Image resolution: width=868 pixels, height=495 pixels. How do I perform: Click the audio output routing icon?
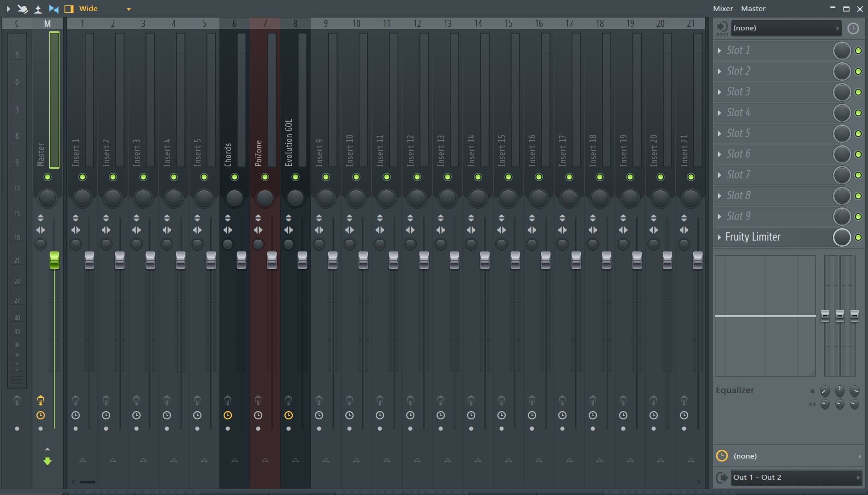pyautogui.click(x=722, y=477)
